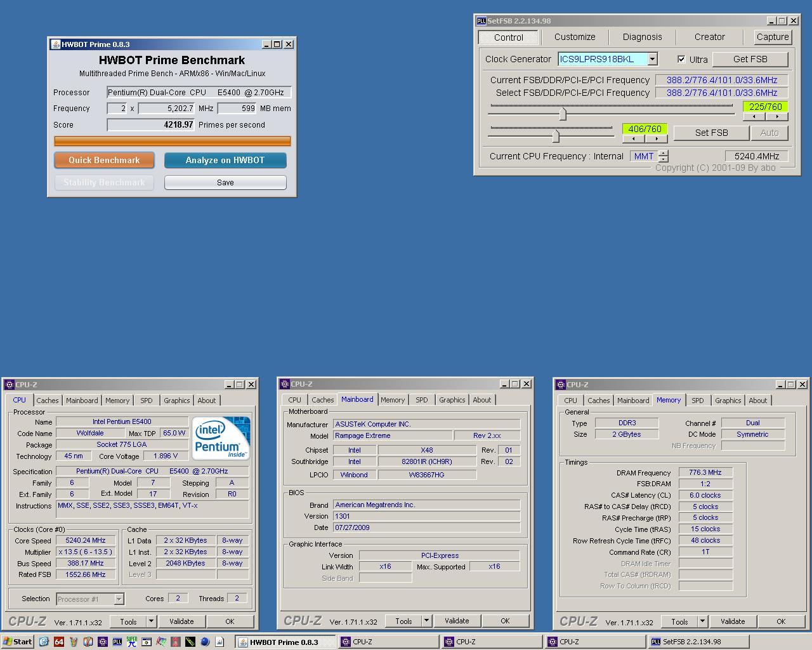The width and height of the screenshot is (812, 650).
Task: Click Tools button in CPU-Z CPU window
Action: (128, 621)
